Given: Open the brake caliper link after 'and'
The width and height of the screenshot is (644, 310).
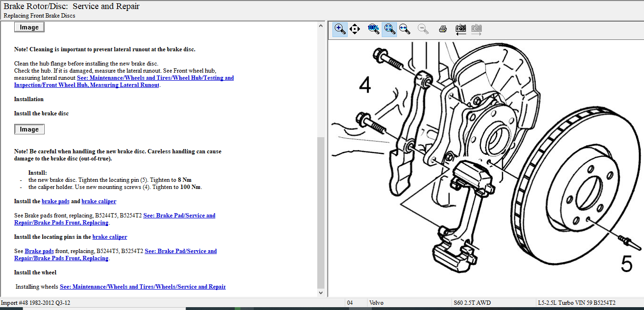Looking at the screenshot, I should point(99,201).
